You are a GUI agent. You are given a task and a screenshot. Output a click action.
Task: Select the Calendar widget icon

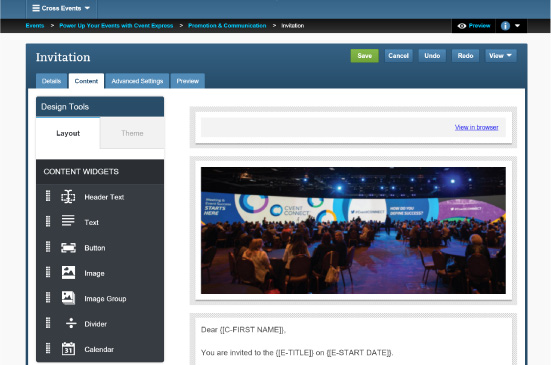click(x=68, y=348)
